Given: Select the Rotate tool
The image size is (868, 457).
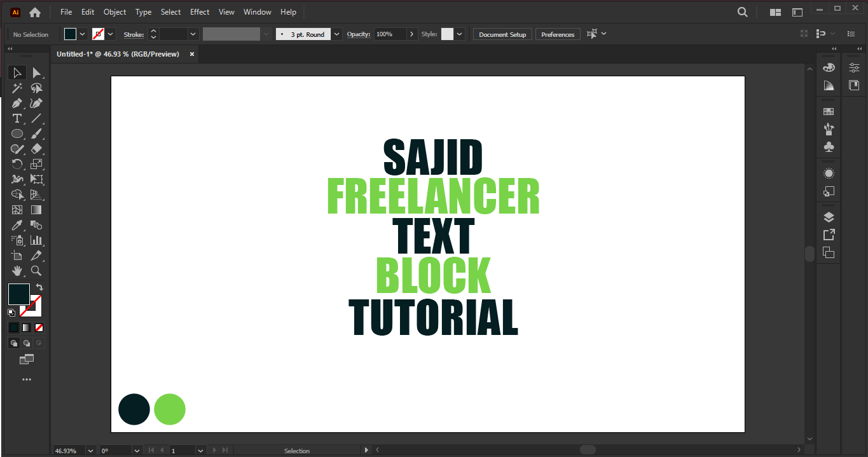Looking at the screenshot, I should [x=17, y=164].
